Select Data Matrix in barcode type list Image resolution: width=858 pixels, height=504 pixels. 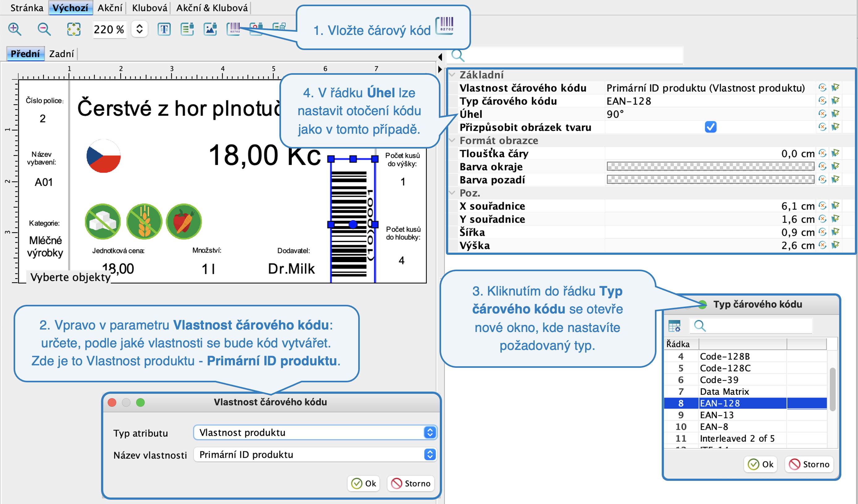point(745,391)
